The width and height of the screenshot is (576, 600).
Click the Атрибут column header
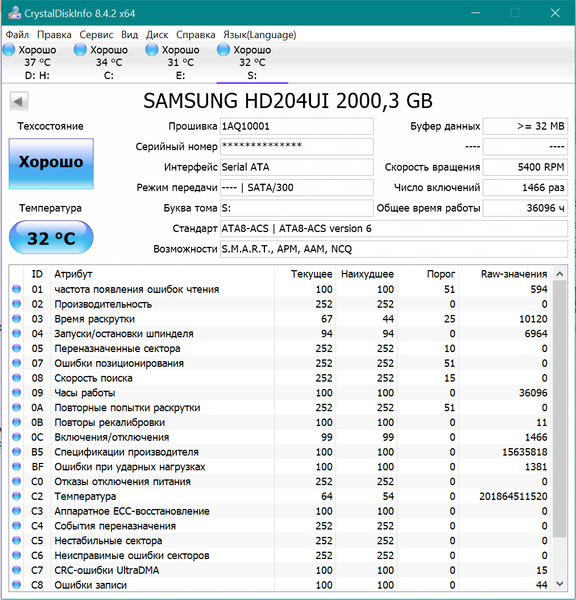[162, 274]
